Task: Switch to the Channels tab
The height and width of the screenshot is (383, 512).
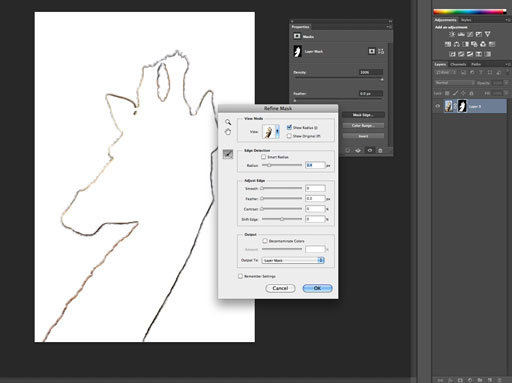Action: pyautogui.click(x=458, y=64)
